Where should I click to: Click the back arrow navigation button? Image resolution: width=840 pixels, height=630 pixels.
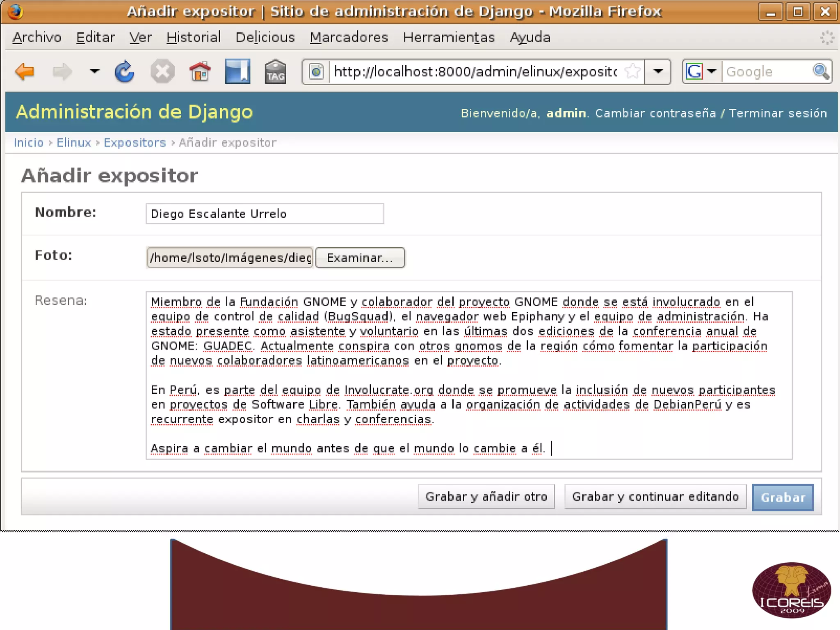click(x=25, y=72)
